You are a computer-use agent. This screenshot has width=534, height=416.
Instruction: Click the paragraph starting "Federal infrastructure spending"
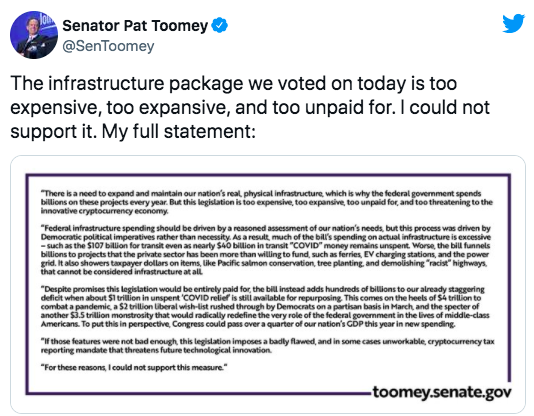[266, 250]
